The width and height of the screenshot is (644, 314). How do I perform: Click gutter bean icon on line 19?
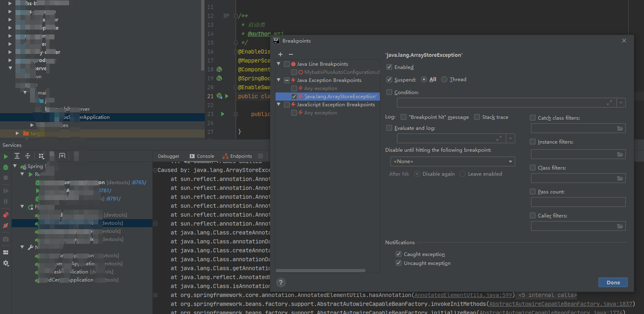[219, 78]
